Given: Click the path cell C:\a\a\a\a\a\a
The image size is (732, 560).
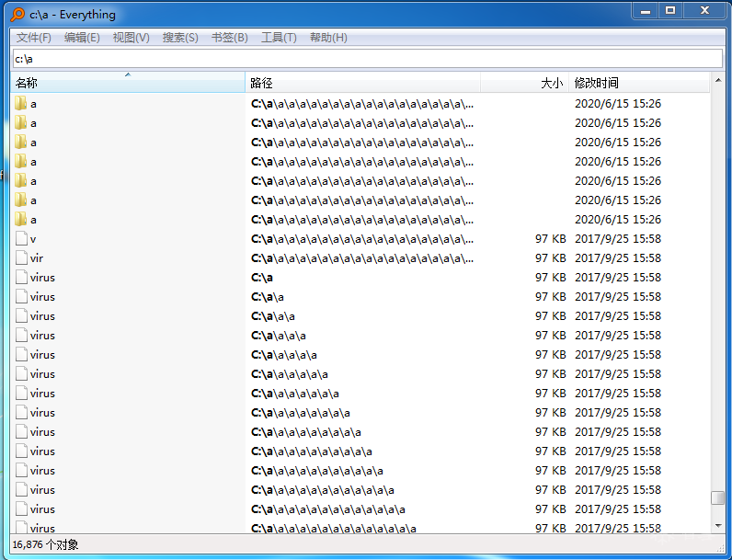Looking at the screenshot, I should (290, 374).
